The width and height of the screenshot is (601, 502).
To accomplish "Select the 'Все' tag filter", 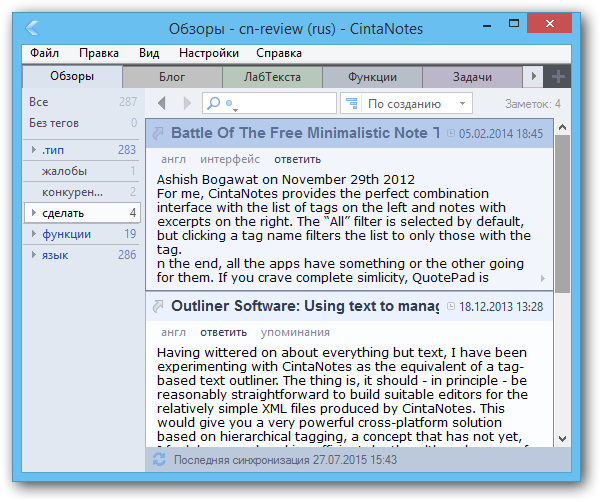I will point(82,102).
